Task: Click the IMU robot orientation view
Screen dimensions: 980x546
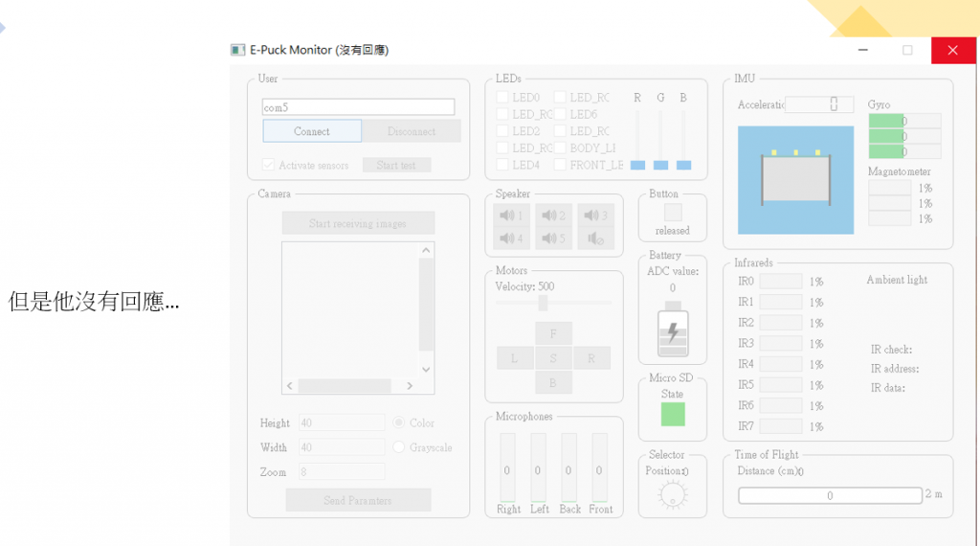Action: point(795,180)
